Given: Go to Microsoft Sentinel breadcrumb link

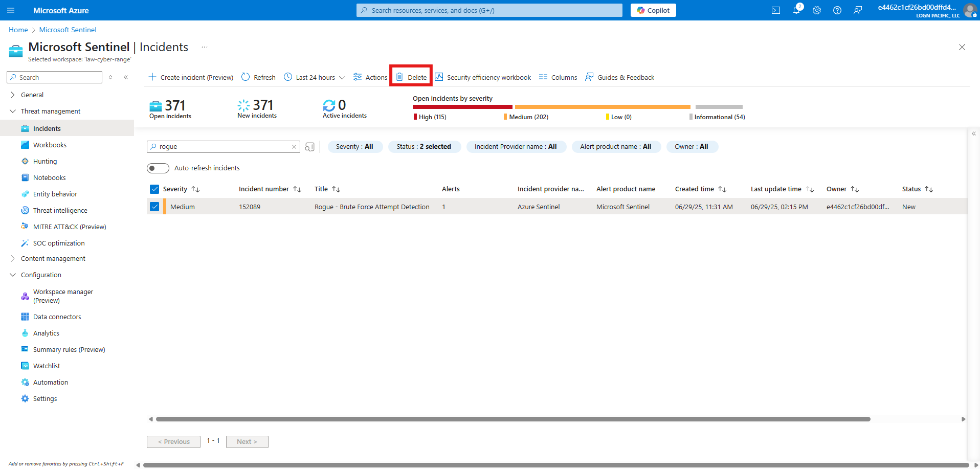Looking at the screenshot, I should (x=68, y=30).
